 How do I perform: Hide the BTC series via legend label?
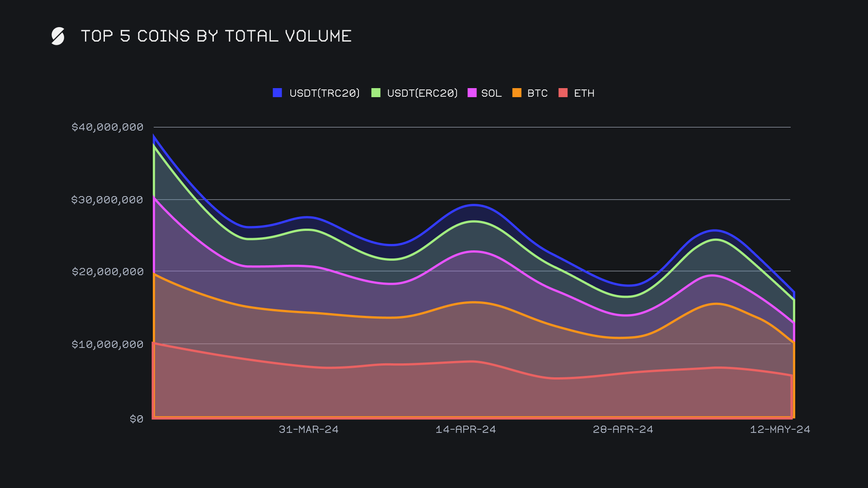pyautogui.click(x=538, y=93)
